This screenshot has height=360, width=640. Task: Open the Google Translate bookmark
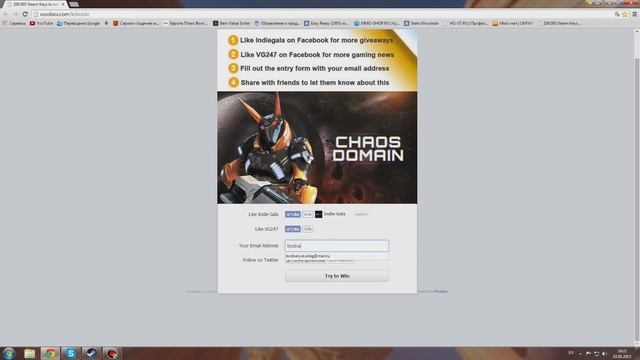tap(78, 23)
